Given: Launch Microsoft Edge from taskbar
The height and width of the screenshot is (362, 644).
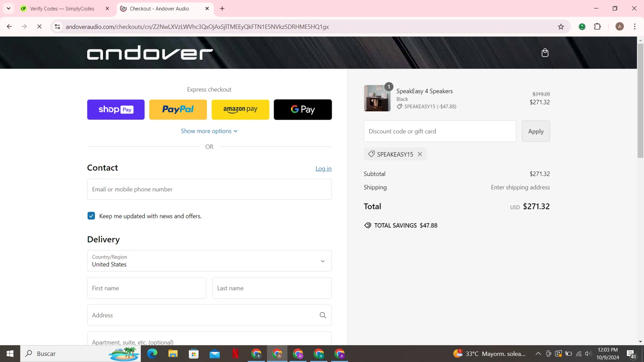Looking at the screenshot, I should click(x=152, y=354).
